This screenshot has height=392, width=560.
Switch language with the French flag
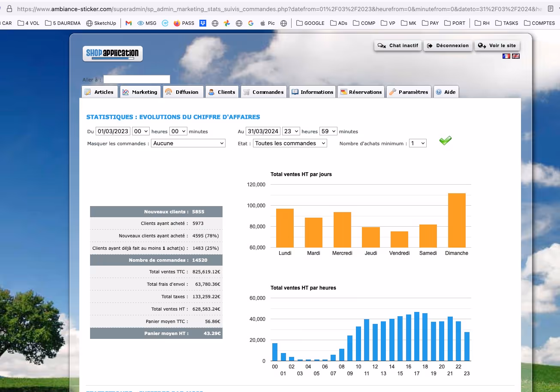506,56
